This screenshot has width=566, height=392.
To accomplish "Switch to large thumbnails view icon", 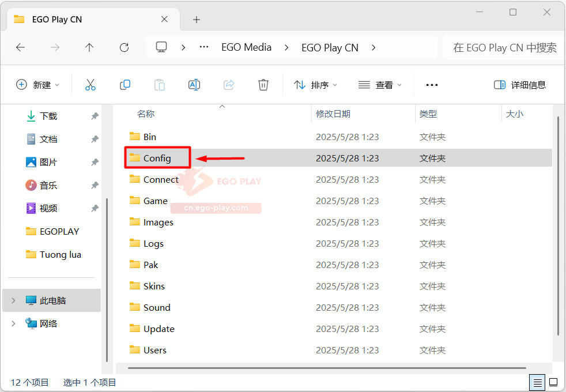I will tap(553, 382).
